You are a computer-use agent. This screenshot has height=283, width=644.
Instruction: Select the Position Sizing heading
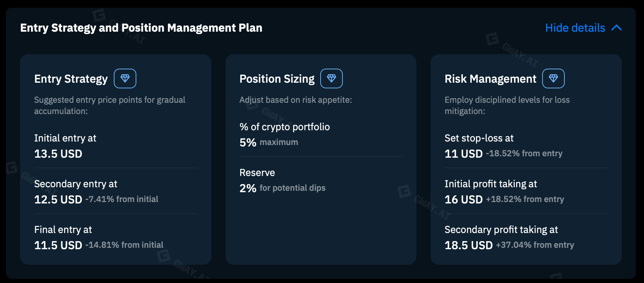277,79
